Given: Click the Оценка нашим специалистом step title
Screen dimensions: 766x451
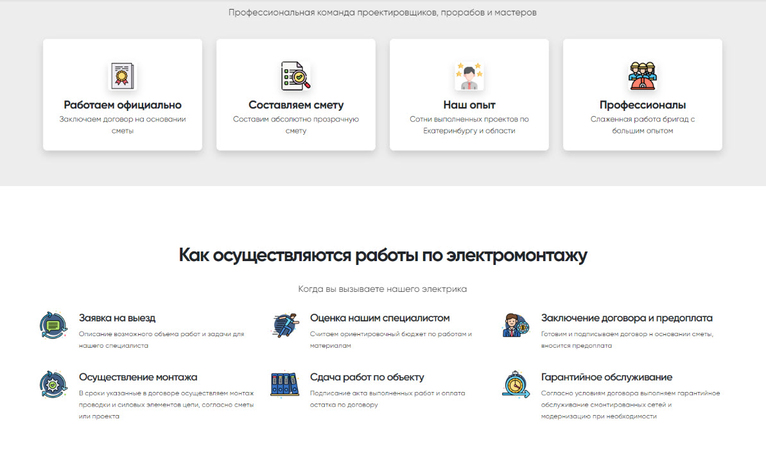Looking at the screenshot, I should [380, 318].
